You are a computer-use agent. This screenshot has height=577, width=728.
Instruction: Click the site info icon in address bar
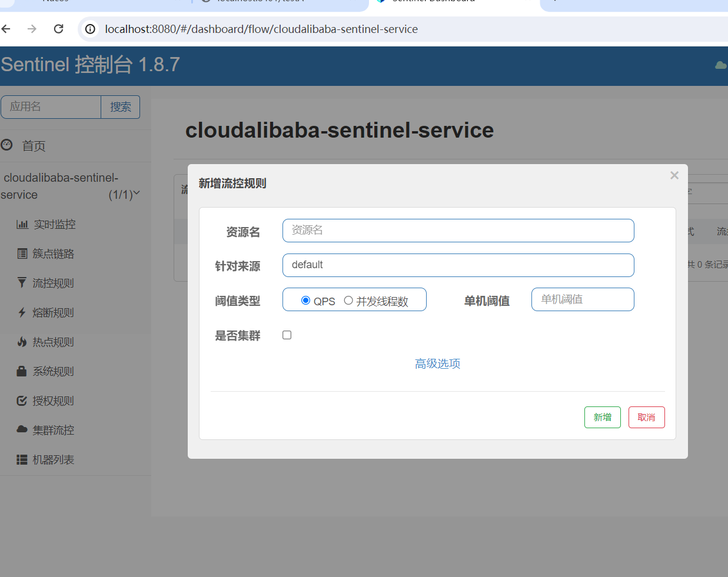tap(90, 29)
